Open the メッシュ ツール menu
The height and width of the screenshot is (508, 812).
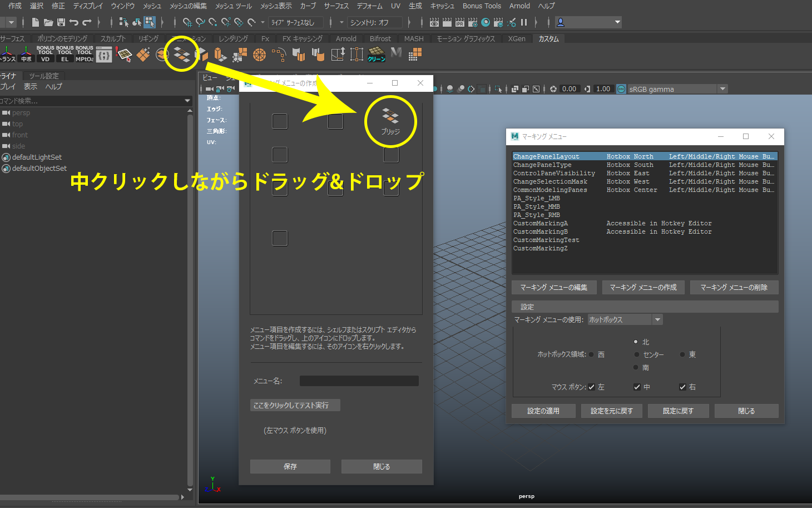[x=234, y=6]
